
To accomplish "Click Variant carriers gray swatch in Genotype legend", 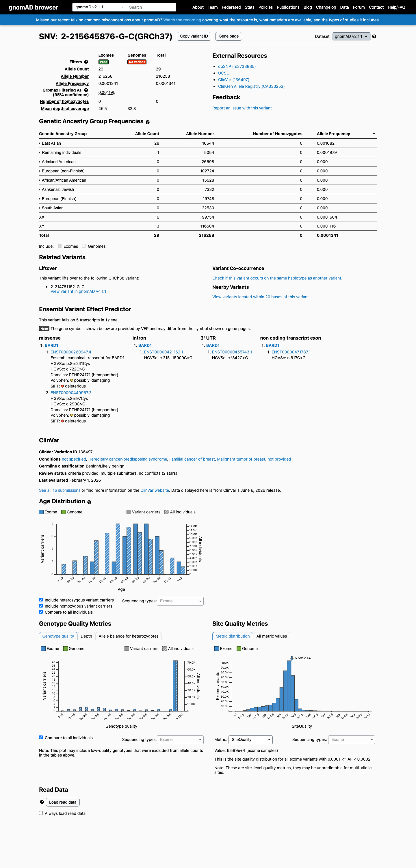I will pyautogui.click(x=127, y=649).
